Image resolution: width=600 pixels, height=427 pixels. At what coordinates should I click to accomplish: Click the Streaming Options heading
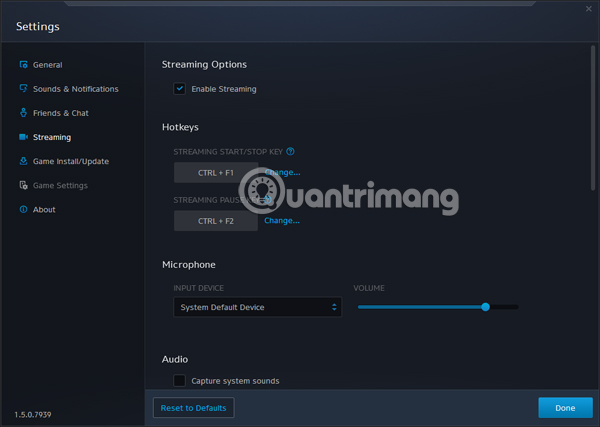[x=204, y=65]
